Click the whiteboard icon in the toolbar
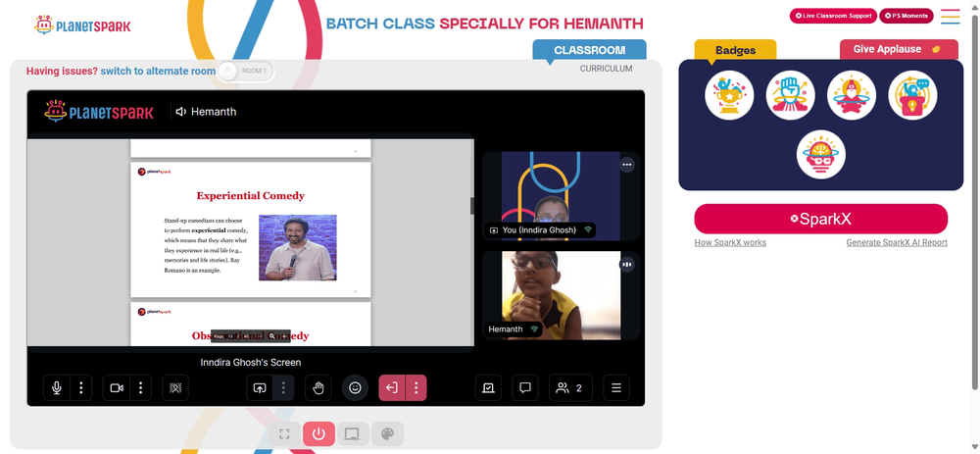The image size is (980, 454). click(x=488, y=387)
